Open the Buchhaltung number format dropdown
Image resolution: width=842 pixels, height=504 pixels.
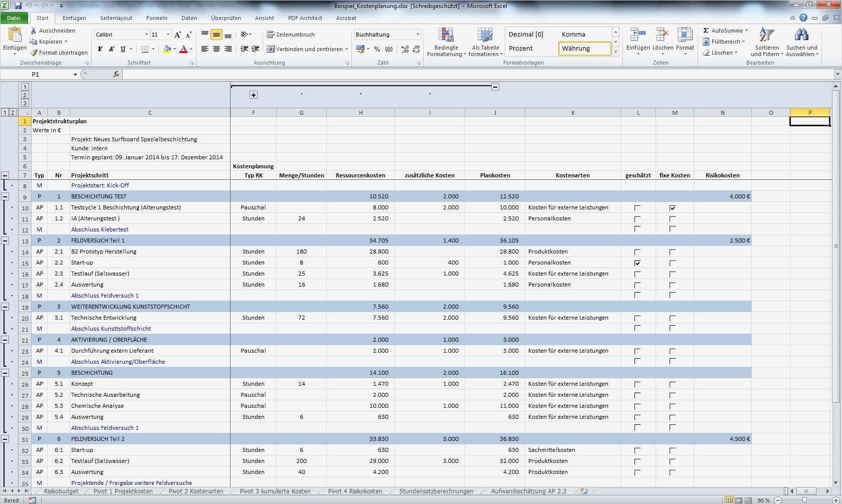pos(417,35)
